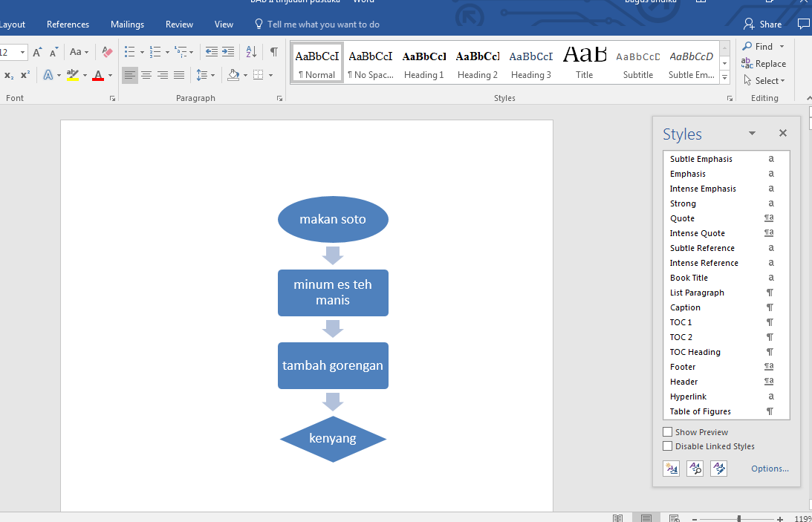Open the Font Color dropdown arrow
This screenshot has height=522, width=812.
coord(108,74)
